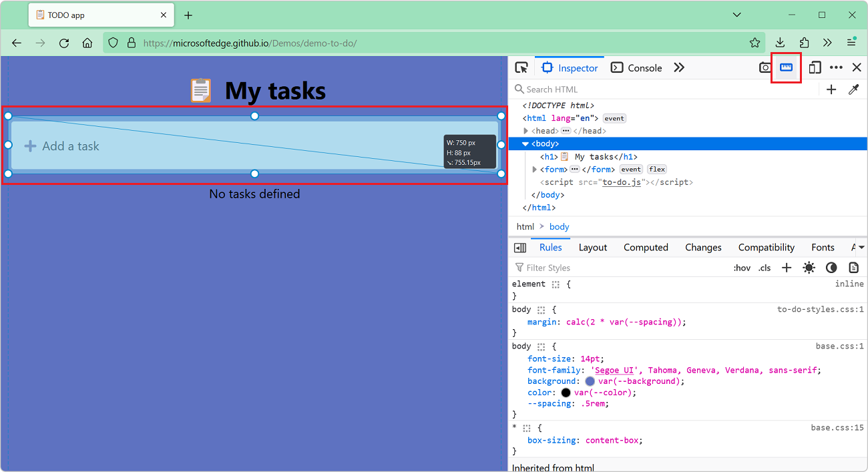Open the Layout sidebar tab
Image resolution: width=868 pixels, height=472 pixels.
pos(593,248)
